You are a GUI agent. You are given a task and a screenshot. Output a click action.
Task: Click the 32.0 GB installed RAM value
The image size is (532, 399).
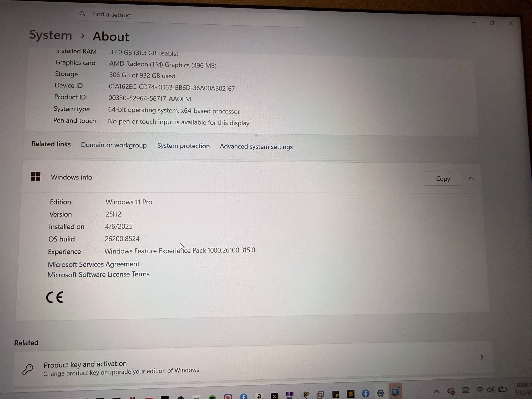pos(144,53)
